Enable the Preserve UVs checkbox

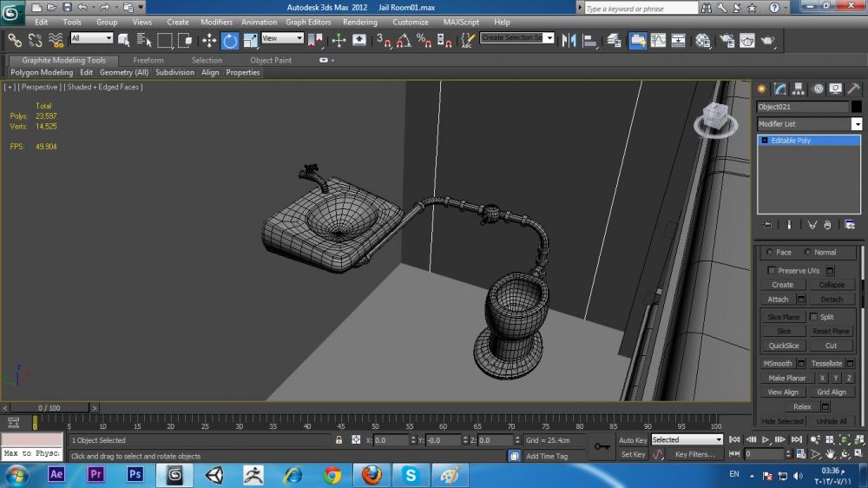click(772, 271)
